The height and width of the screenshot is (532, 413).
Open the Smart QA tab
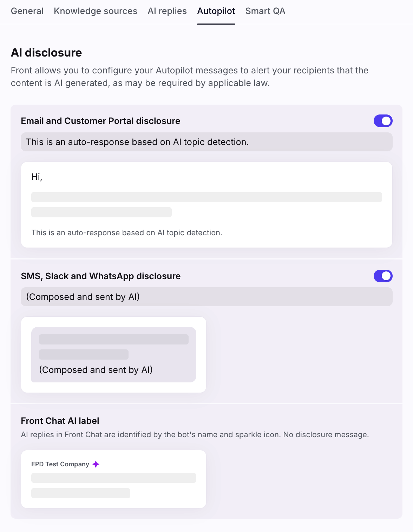(x=265, y=11)
